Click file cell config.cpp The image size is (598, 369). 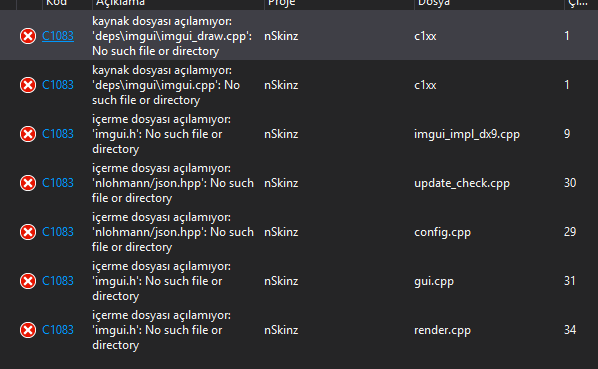[442, 232]
